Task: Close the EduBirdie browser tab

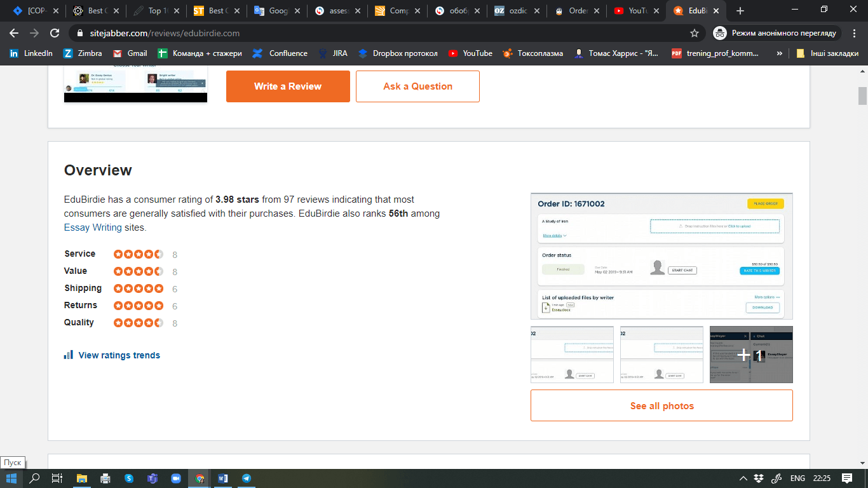Action: 716,11
